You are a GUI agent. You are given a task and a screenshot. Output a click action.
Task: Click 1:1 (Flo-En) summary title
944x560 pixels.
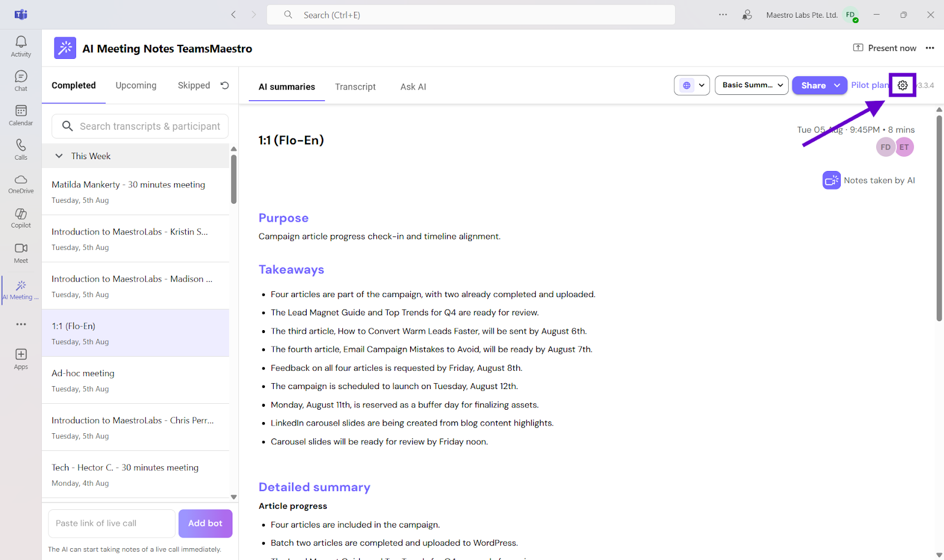[291, 140]
